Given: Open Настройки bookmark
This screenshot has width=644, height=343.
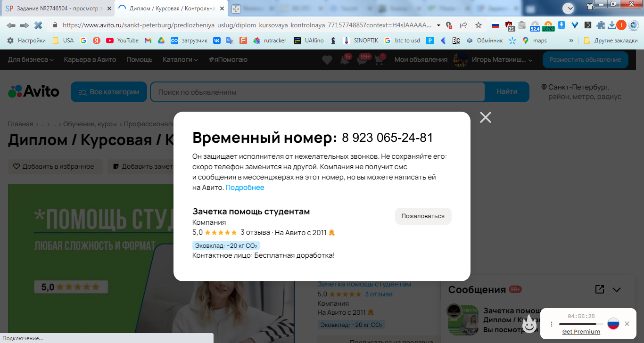Looking at the screenshot, I should point(26,41).
